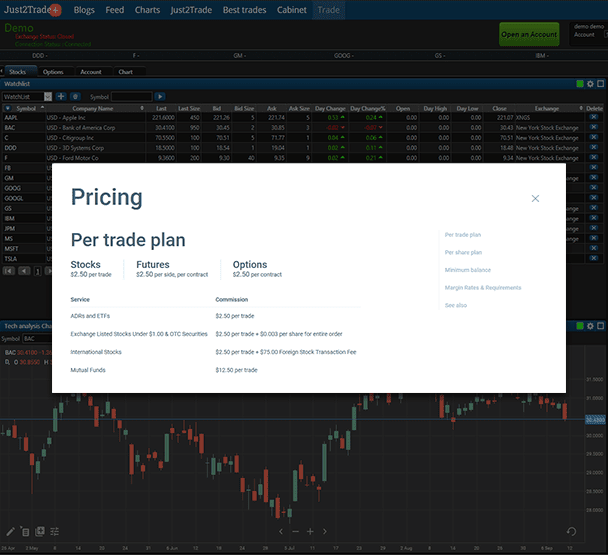Screen dimensions: 608x555
Task: Delete the TSLA row from watchlist
Action: [x=594, y=258]
